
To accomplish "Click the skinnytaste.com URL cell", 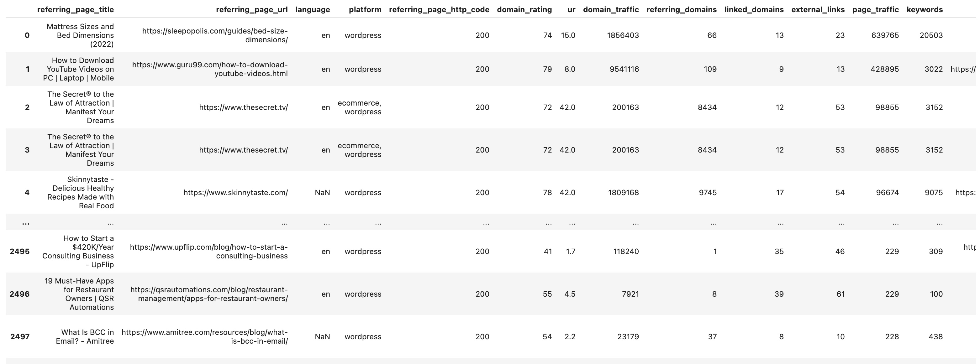I will pyautogui.click(x=235, y=193).
